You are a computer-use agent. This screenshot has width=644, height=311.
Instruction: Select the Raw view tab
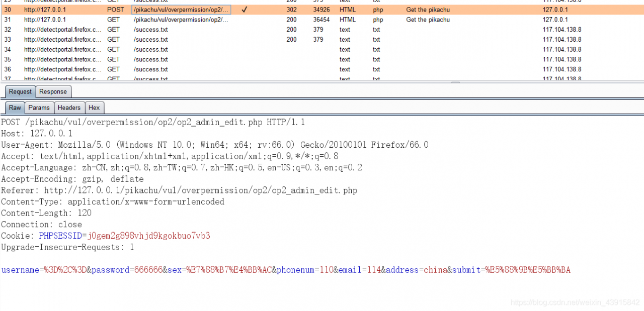(x=15, y=108)
